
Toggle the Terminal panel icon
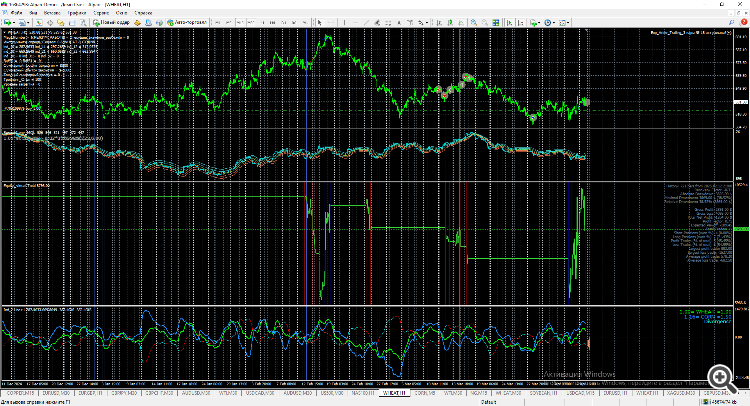(x=72, y=22)
